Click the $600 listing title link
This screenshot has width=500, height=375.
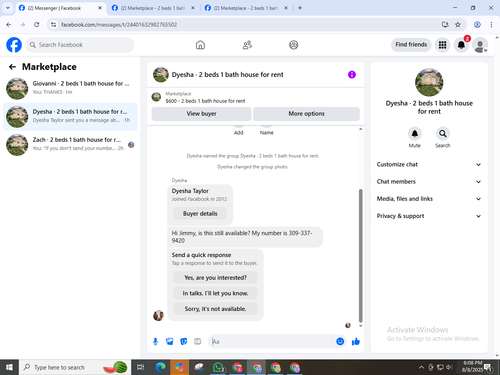pyautogui.click(x=205, y=101)
